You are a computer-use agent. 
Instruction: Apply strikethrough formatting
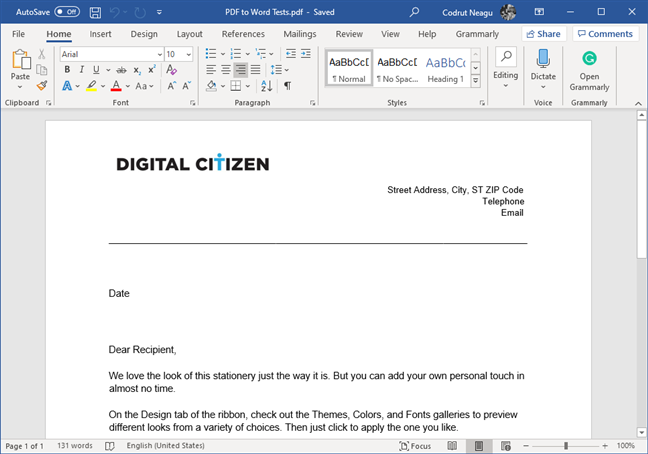click(121, 70)
